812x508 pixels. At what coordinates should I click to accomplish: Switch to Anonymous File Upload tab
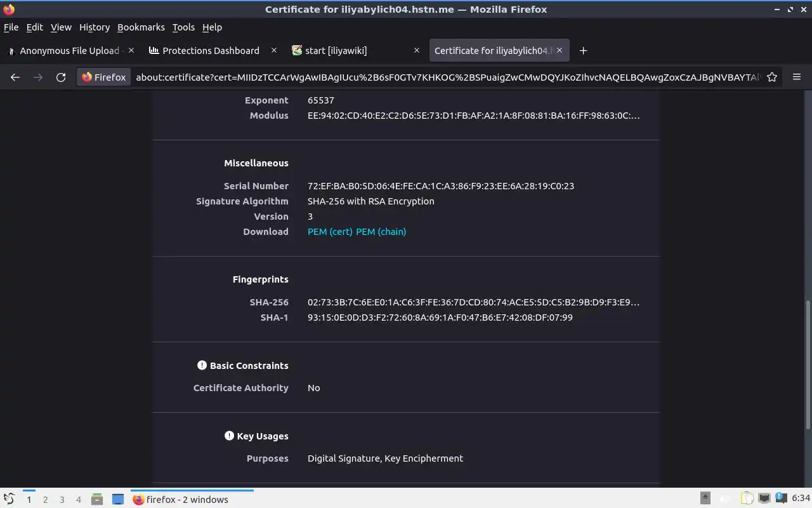[70, 50]
